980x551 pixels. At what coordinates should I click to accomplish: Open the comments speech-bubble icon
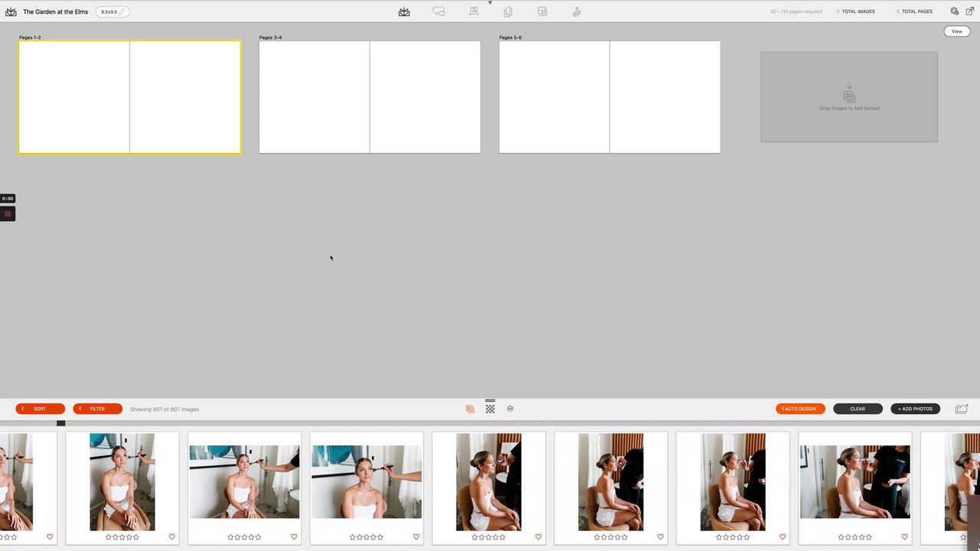(x=439, y=11)
